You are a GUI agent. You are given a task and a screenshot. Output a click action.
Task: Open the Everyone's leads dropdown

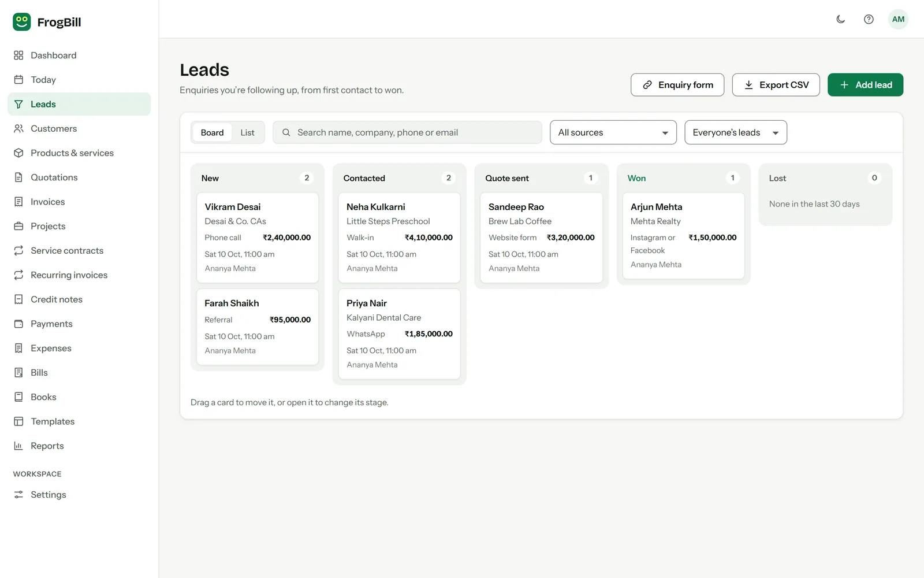point(735,132)
